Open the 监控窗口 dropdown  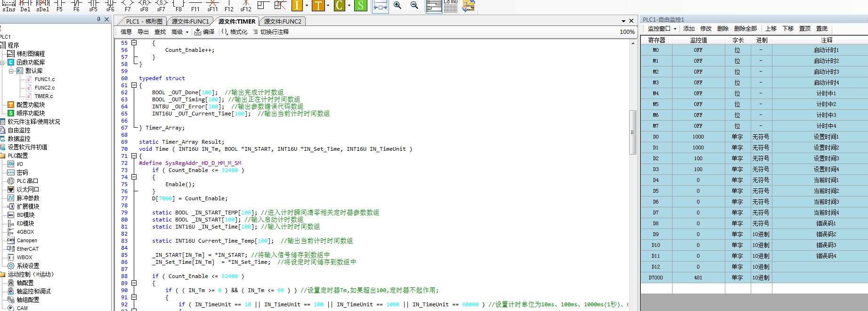coord(662,29)
